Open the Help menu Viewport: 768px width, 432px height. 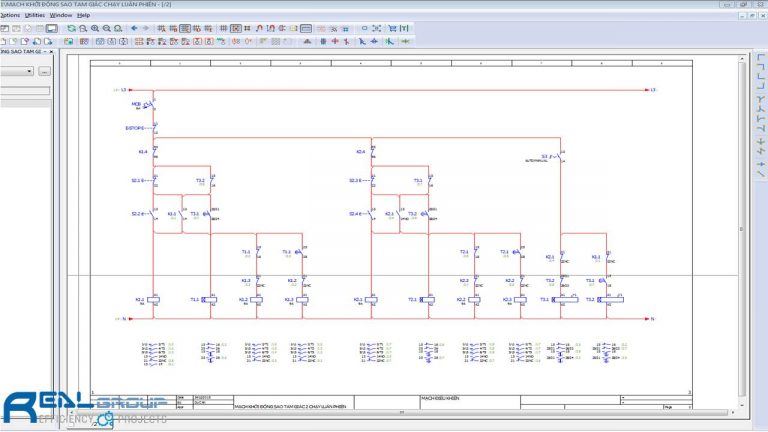pyautogui.click(x=83, y=16)
